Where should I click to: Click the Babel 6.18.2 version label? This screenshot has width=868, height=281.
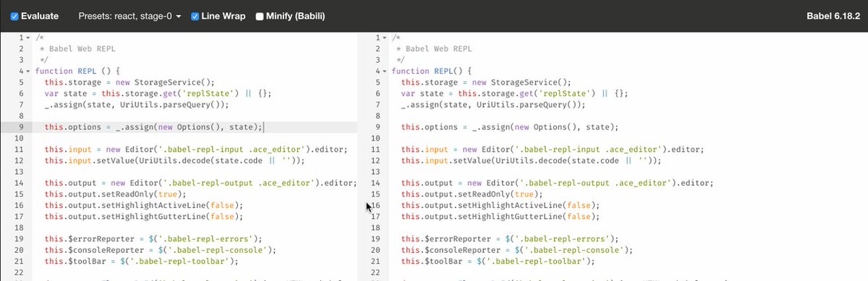point(833,16)
